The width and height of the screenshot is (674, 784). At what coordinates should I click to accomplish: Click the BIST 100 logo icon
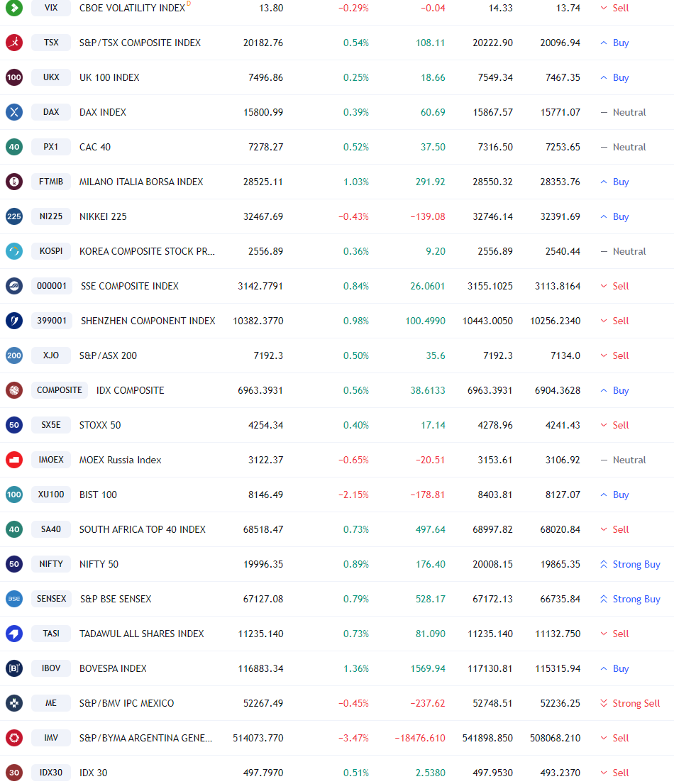tap(14, 495)
